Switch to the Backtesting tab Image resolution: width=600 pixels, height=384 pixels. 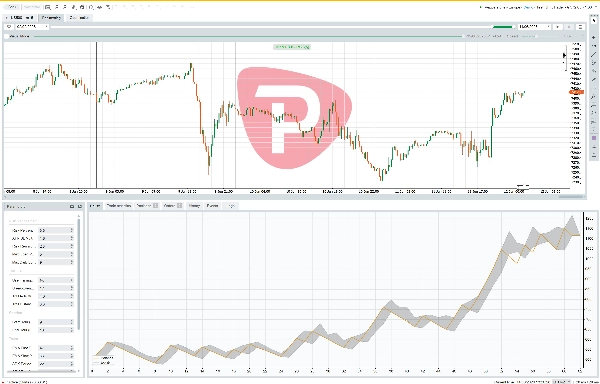[x=51, y=18]
